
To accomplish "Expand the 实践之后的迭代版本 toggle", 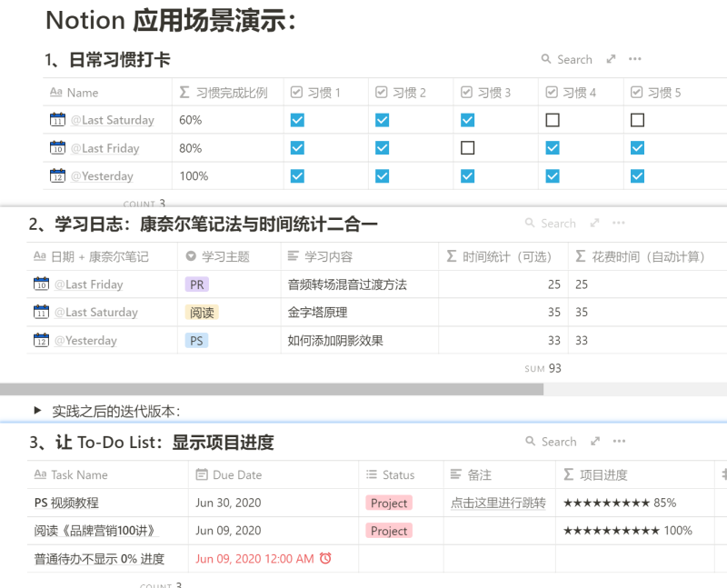I will 37,411.
